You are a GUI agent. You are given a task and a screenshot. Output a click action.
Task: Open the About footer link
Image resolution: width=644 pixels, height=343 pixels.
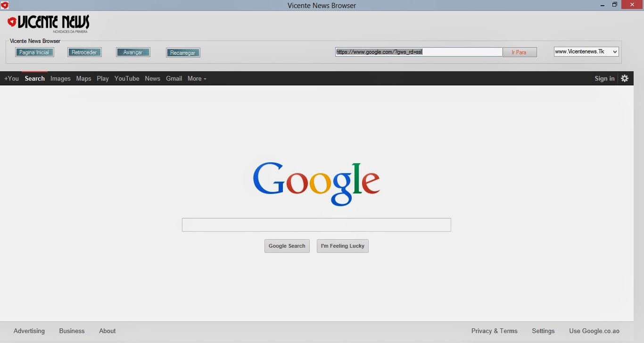[x=107, y=331]
